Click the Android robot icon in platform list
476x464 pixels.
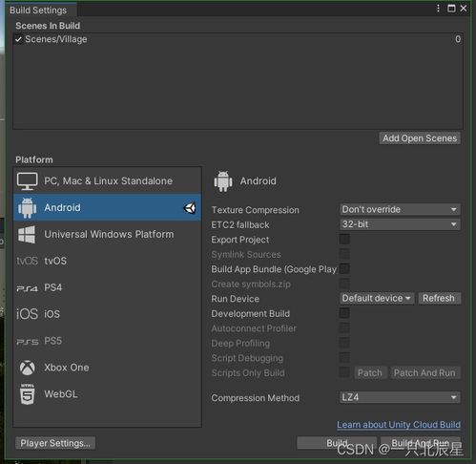coord(27,208)
